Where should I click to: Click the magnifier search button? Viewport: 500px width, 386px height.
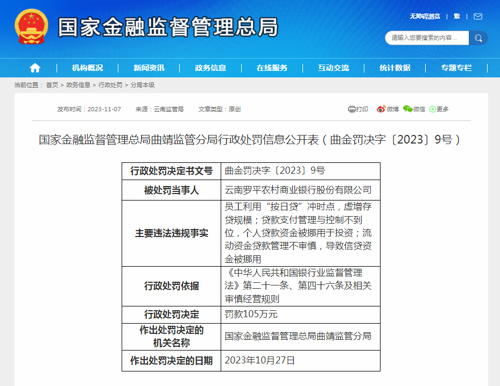(478, 38)
